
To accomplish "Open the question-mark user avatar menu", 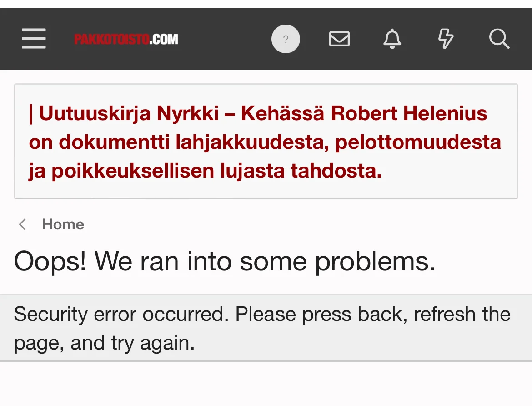I will [x=286, y=39].
